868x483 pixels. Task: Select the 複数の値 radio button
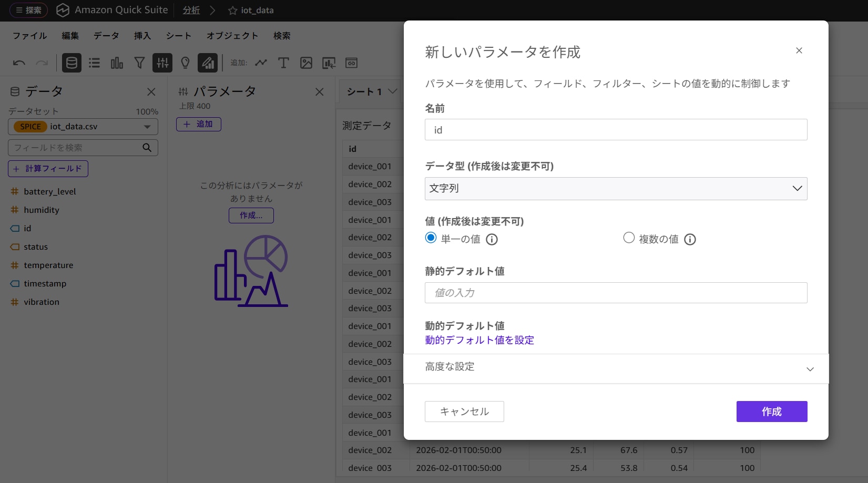tap(629, 238)
